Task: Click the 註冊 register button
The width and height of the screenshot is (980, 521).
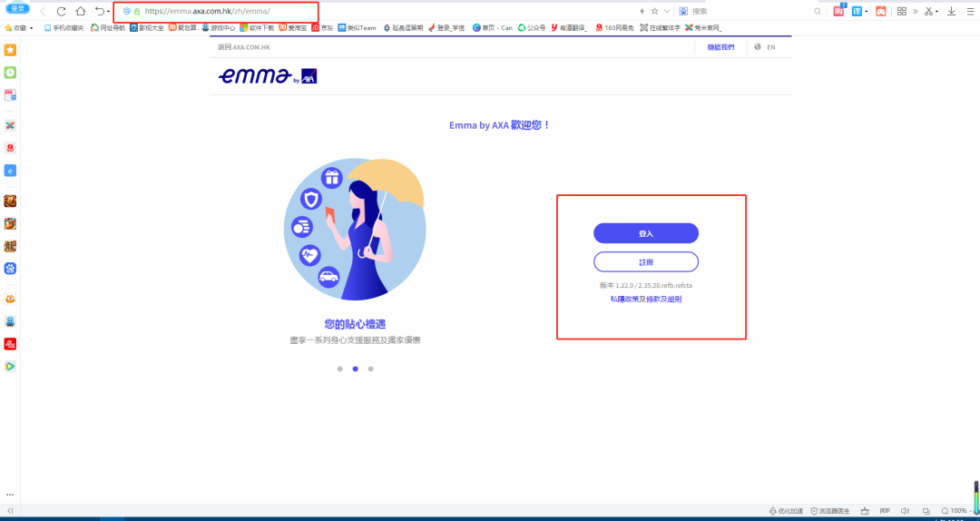Action: coord(646,262)
